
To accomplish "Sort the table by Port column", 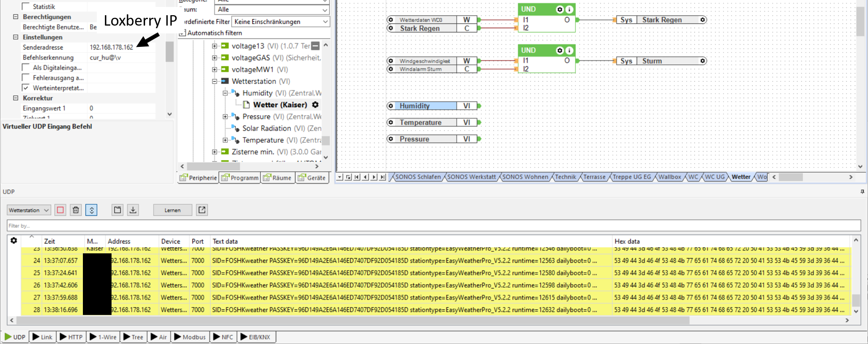I will pos(200,241).
